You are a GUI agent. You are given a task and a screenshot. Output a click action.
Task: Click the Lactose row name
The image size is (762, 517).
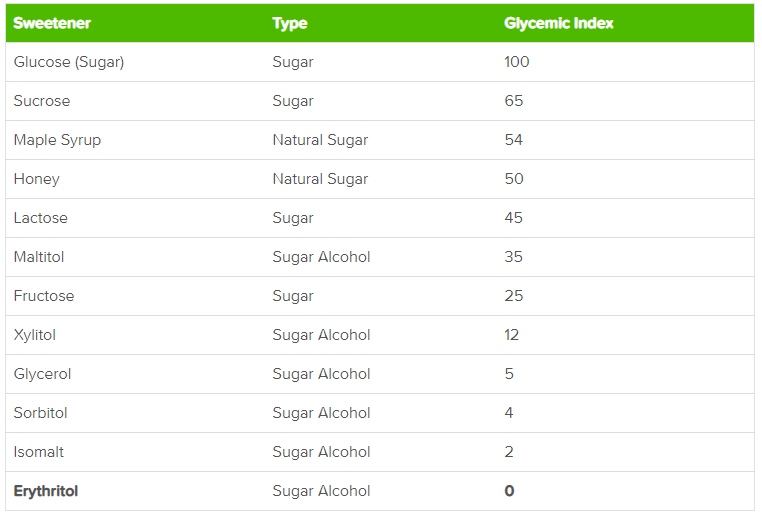40,218
